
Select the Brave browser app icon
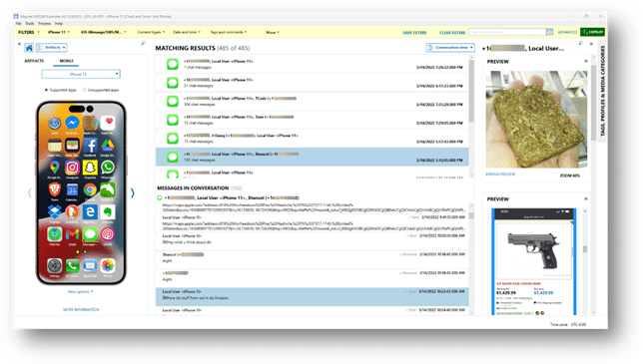tap(55, 189)
